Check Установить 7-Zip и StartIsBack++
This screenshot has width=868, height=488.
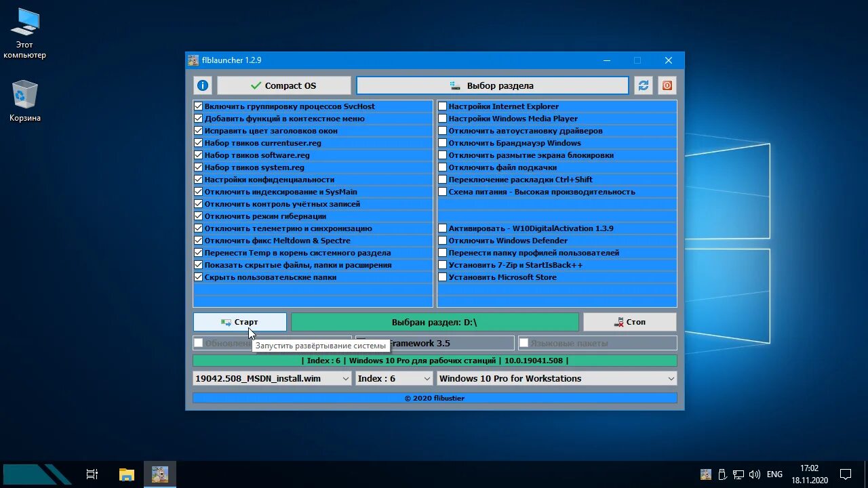point(443,265)
